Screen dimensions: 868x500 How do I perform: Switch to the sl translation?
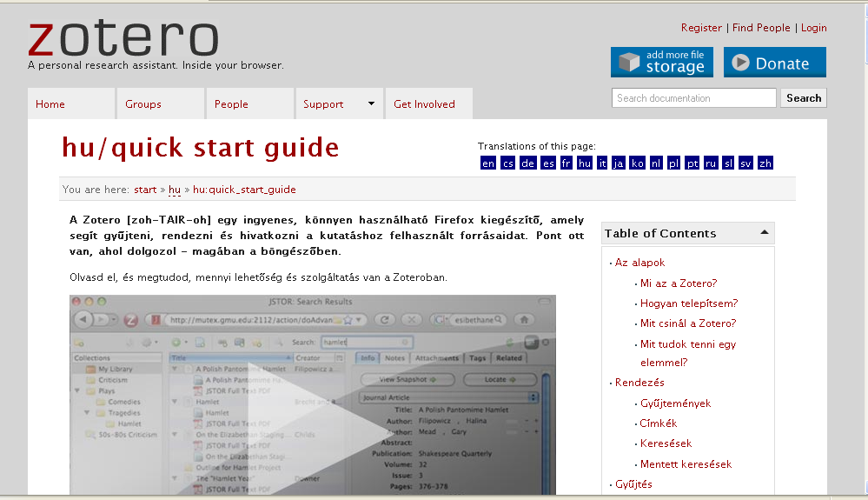[728, 163]
